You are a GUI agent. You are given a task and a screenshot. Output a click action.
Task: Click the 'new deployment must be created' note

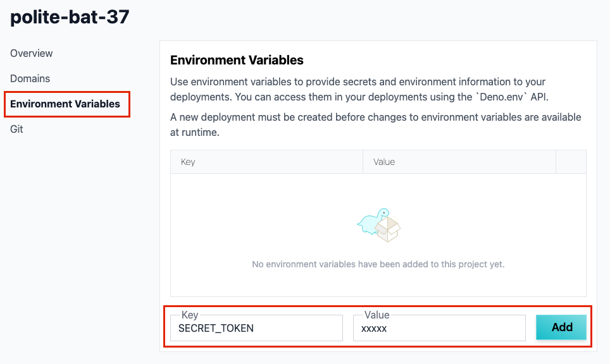376,124
